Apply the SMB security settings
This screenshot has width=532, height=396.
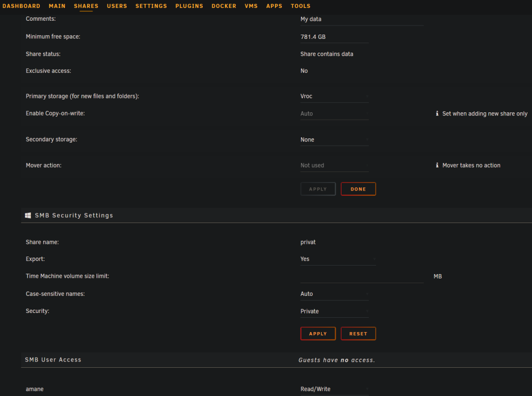(318, 334)
